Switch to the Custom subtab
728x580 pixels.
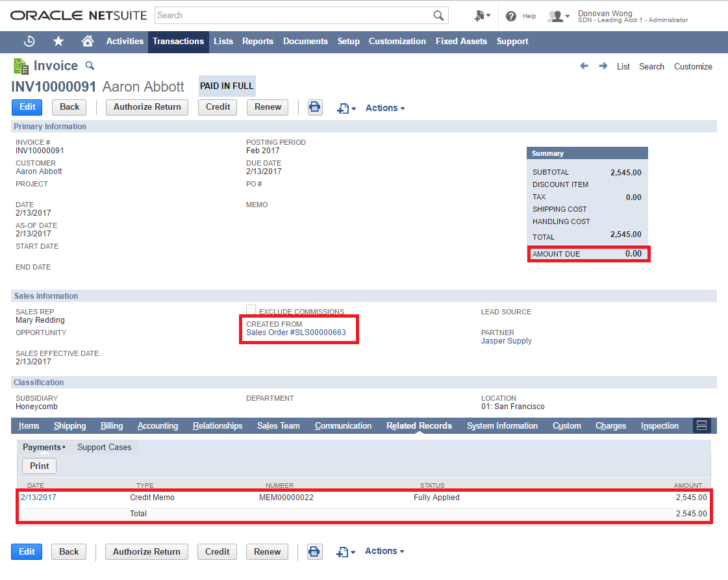(566, 426)
